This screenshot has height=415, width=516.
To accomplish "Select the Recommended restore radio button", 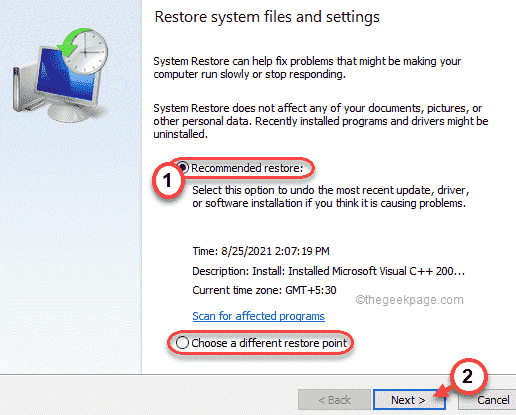I will (183, 167).
